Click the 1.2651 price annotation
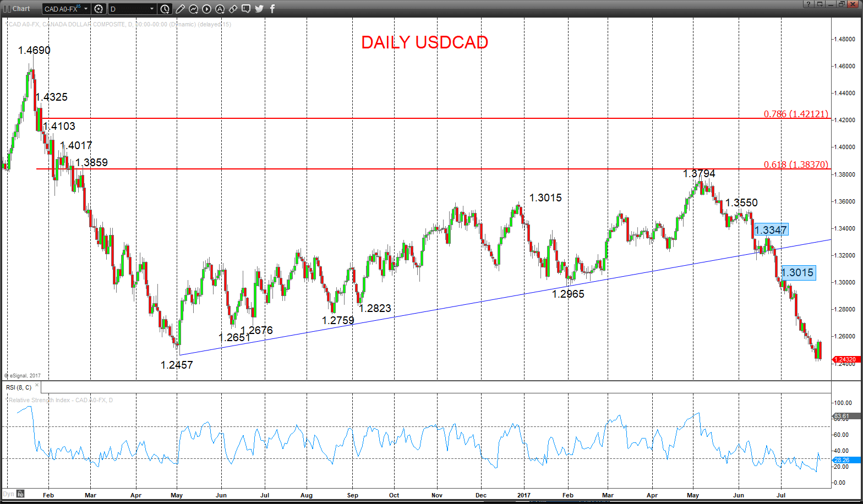The height and width of the screenshot is (504, 863). (234, 338)
